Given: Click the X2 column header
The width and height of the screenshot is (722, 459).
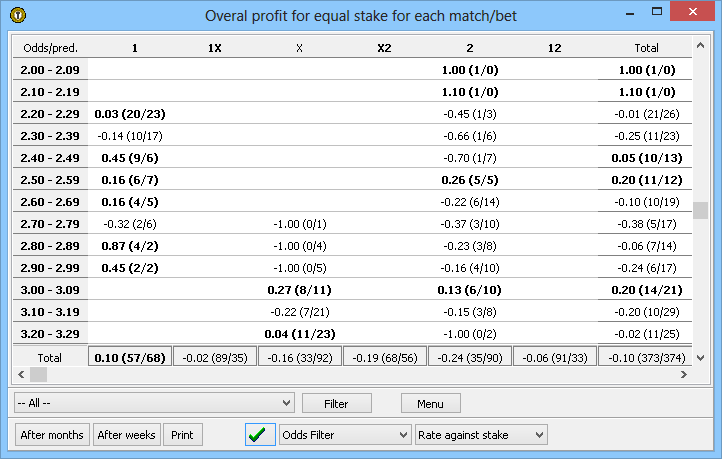Looking at the screenshot, I should (385, 47).
